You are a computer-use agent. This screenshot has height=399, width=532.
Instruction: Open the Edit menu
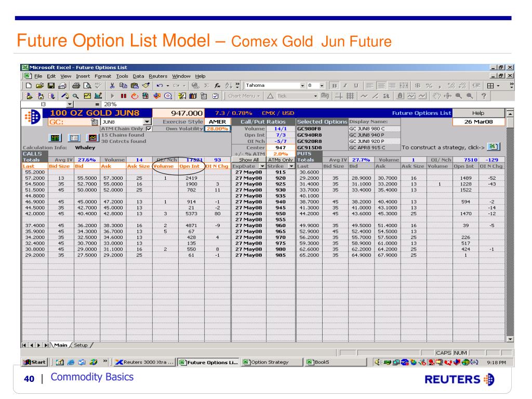[51, 76]
